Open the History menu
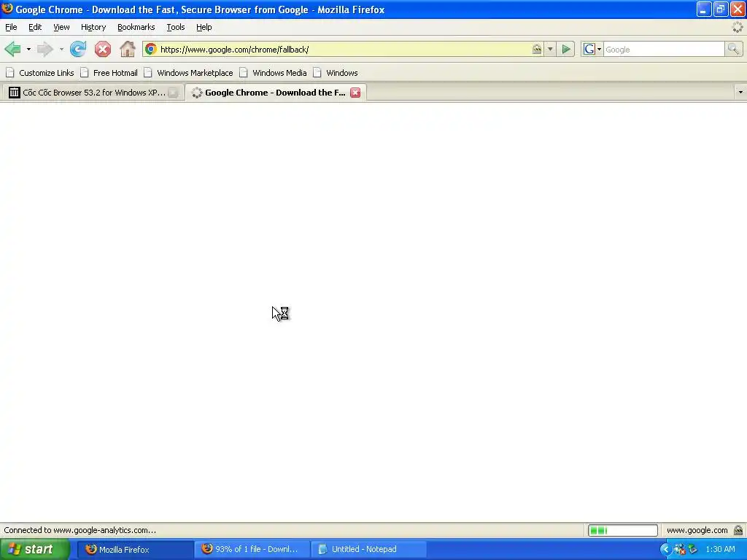 click(x=93, y=27)
